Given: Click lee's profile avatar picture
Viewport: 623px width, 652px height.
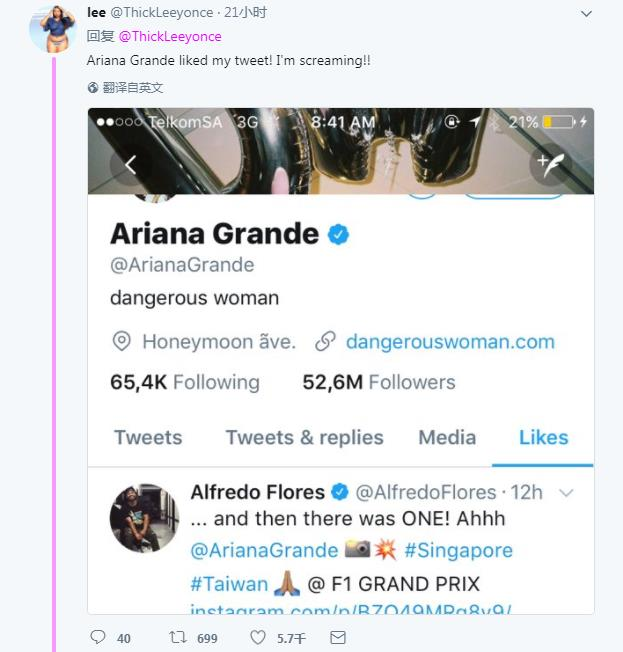Looking at the screenshot, I should [x=52, y=29].
